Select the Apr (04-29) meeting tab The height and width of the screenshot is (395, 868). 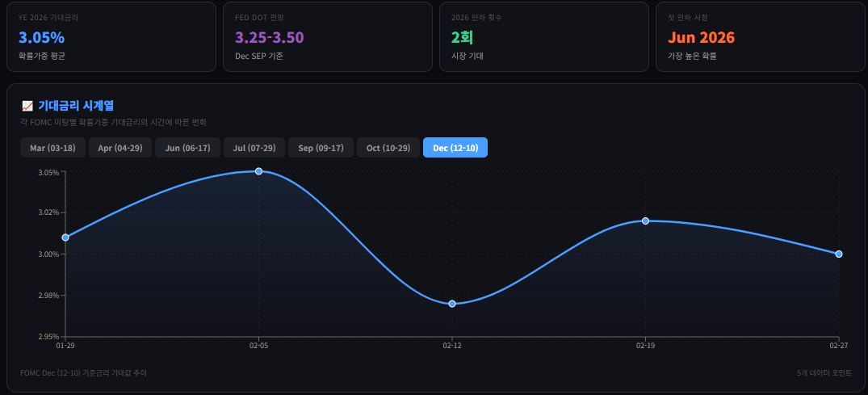click(x=120, y=148)
